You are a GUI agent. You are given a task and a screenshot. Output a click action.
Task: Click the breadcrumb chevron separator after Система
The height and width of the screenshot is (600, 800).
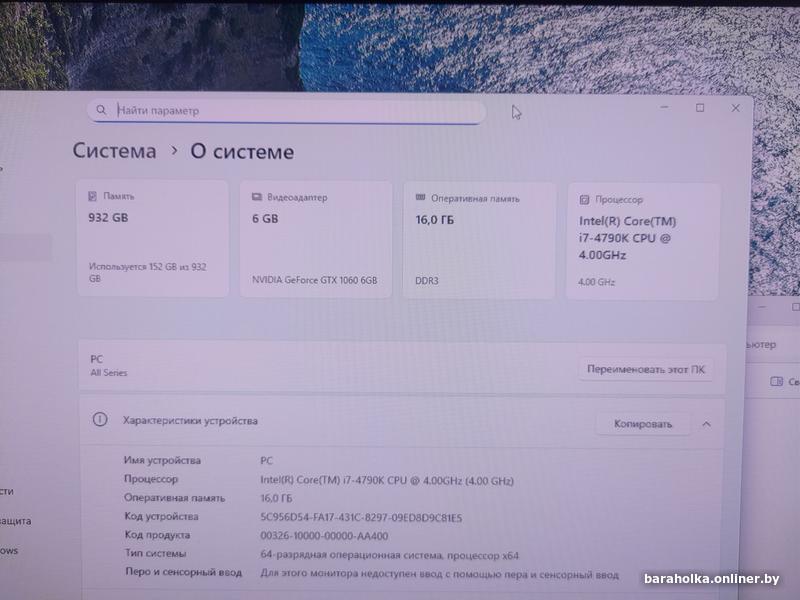click(x=174, y=151)
